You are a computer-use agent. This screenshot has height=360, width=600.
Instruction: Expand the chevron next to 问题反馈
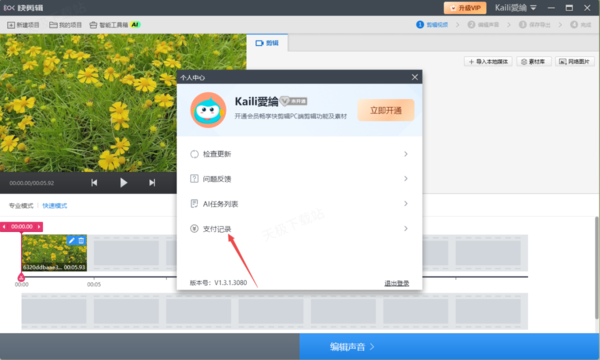point(406,179)
